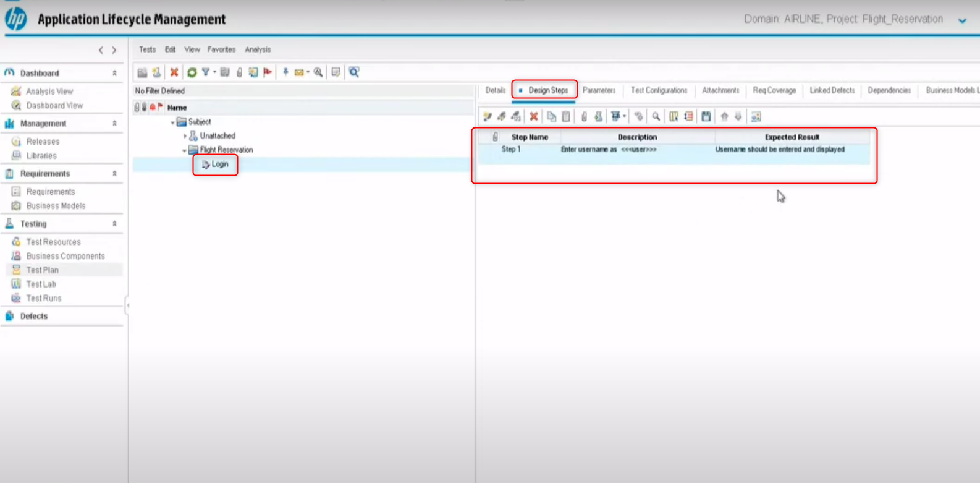Collapse the Dashboard sidebar section
The height and width of the screenshot is (483, 980).
pos(114,73)
